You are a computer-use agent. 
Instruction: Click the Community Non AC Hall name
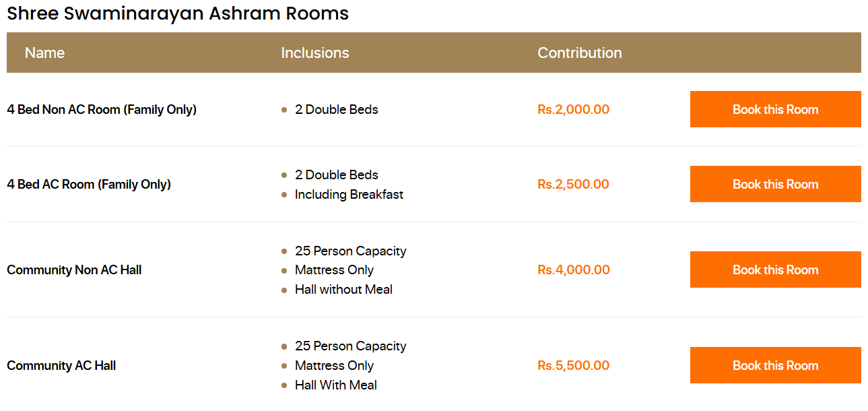(74, 270)
